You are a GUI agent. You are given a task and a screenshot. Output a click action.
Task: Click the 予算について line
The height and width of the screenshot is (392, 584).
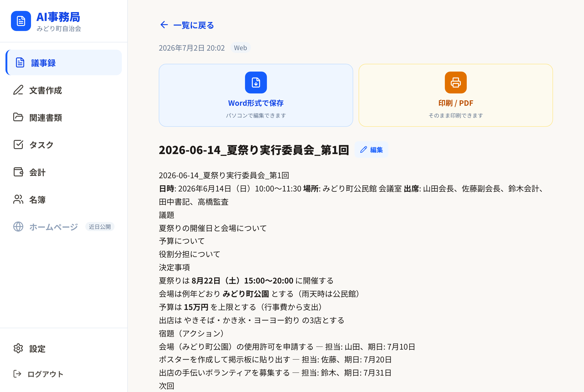pos(182,241)
